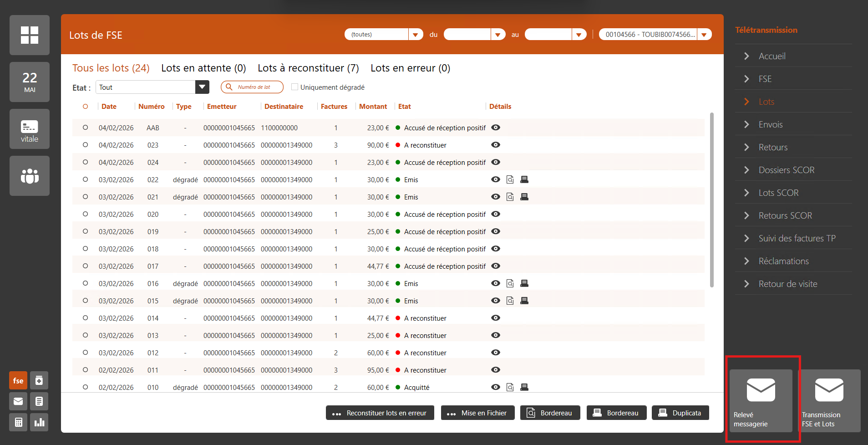
Task: Focus the Numéro de lot search field
Action: pos(252,87)
